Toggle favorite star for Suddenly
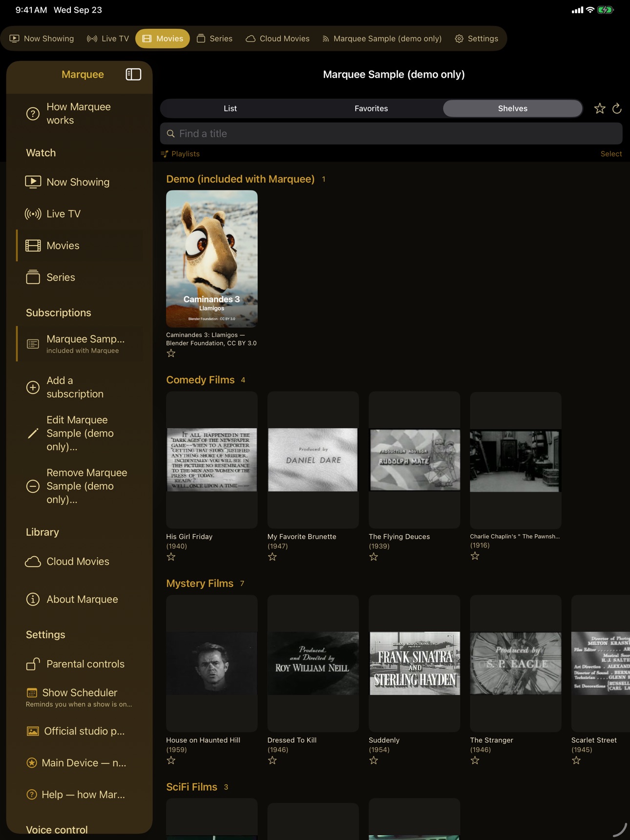Screen dimensions: 630x840 coord(374,760)
